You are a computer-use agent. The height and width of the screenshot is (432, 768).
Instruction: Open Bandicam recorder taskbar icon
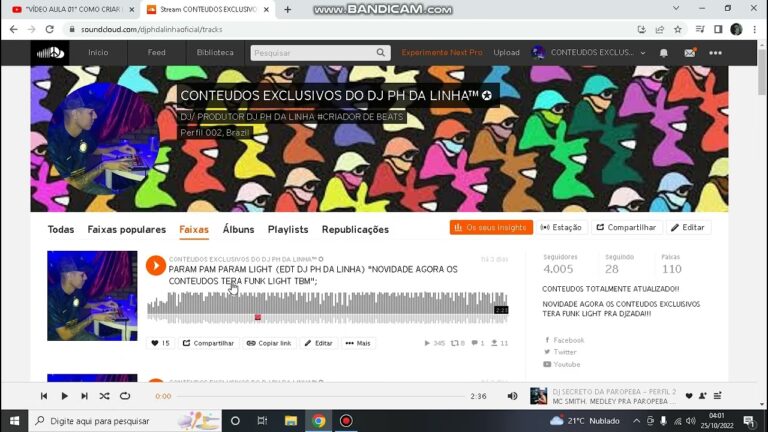[x=346, y=421]
